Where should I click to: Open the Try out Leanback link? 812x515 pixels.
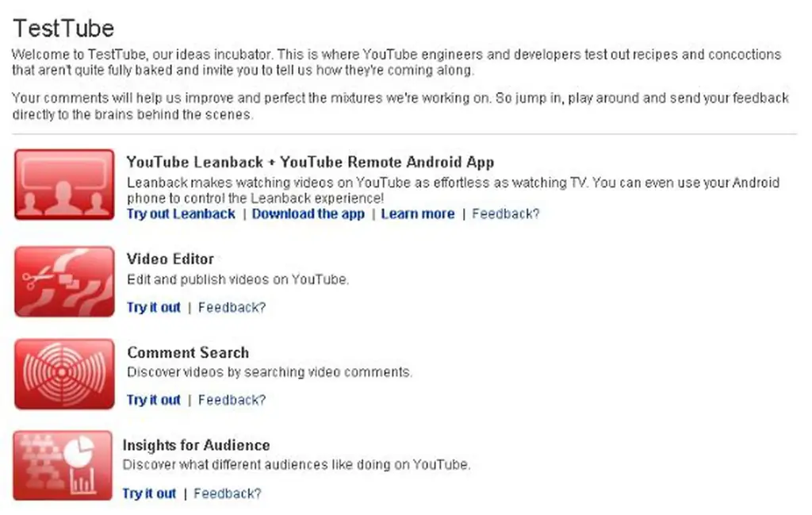point(181,214)
